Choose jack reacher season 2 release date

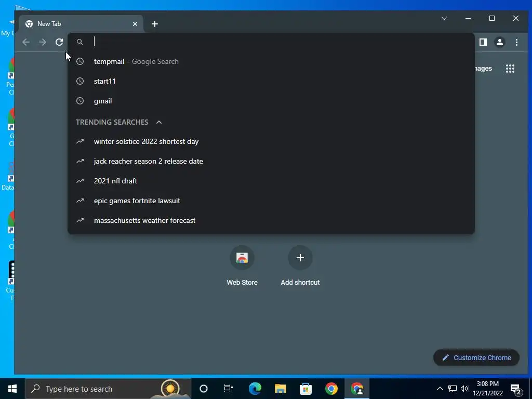pos(271,161)
